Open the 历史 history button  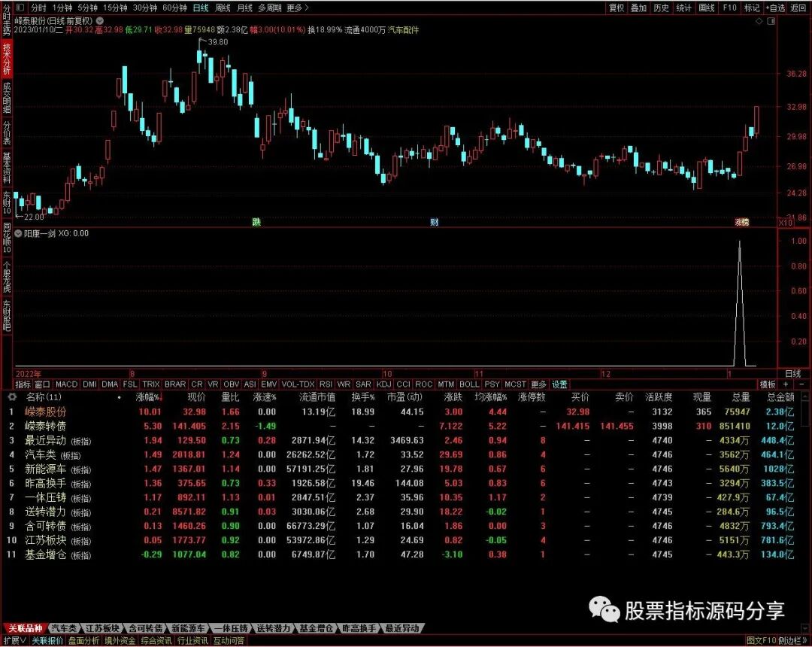pyautogui.click(x=662, y=8)
